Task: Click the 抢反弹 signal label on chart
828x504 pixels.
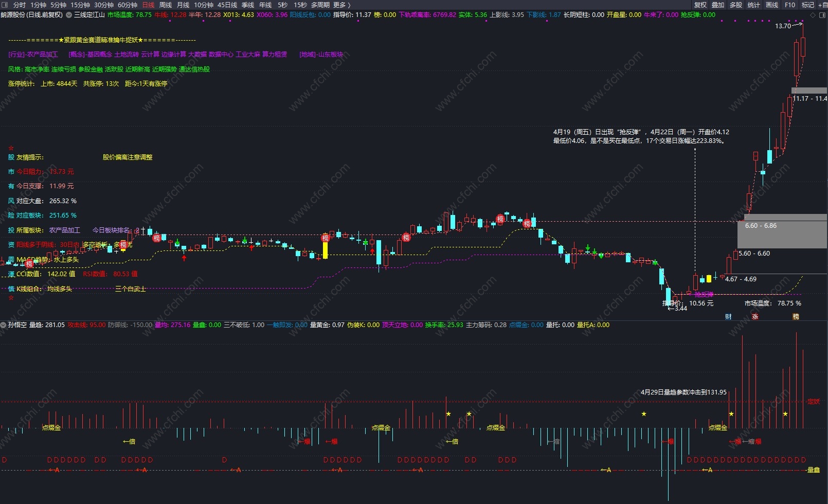Action: [704, 295]
